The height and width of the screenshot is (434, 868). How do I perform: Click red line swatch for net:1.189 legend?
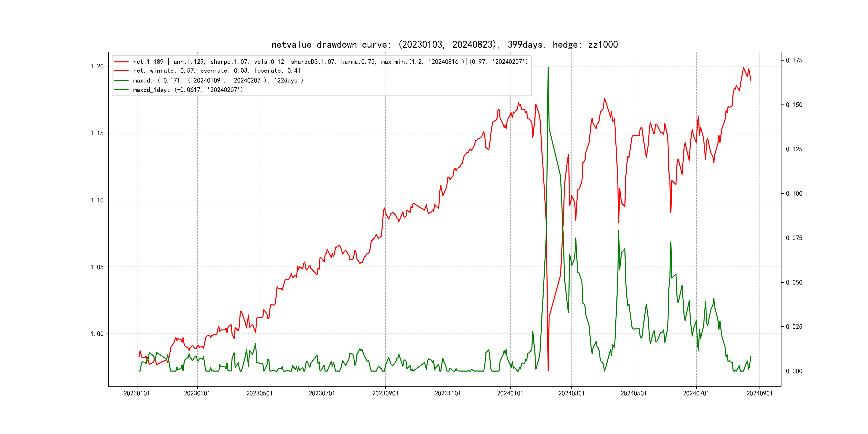[x=121, y=62]
